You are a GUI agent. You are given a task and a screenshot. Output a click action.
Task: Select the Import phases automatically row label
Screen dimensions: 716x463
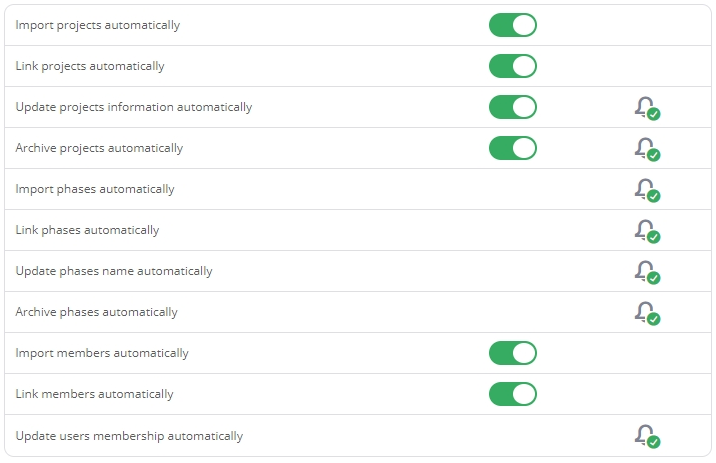pos(95,189)
